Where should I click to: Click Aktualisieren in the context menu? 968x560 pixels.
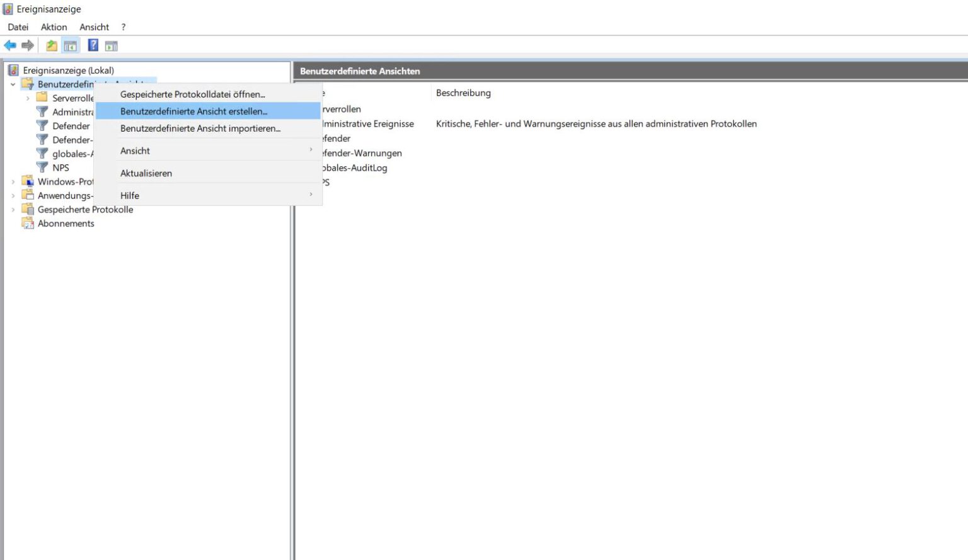pos(146,173)
